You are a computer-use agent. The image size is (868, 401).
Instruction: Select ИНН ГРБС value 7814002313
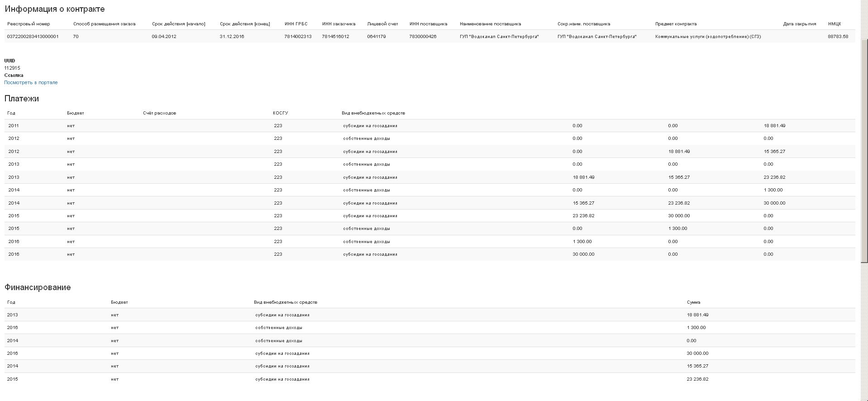click(298, 37)
